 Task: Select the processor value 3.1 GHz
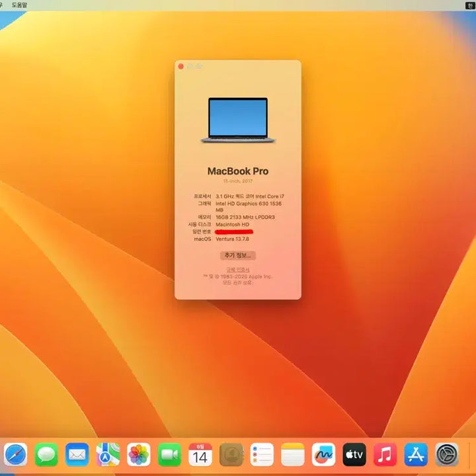[250, 196]
